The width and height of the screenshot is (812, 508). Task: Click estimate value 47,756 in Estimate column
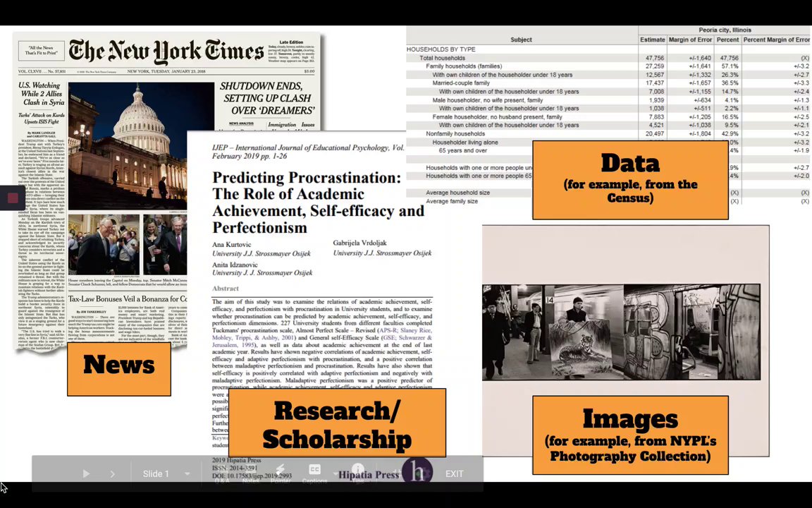click(655, 58)
